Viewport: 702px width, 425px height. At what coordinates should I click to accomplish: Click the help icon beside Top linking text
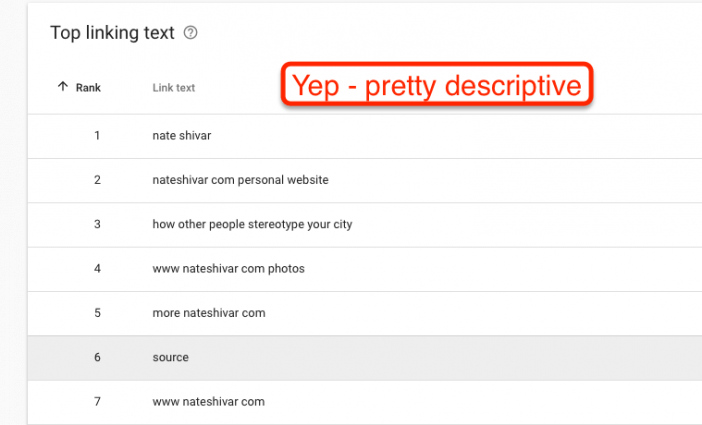click(190, 33)
